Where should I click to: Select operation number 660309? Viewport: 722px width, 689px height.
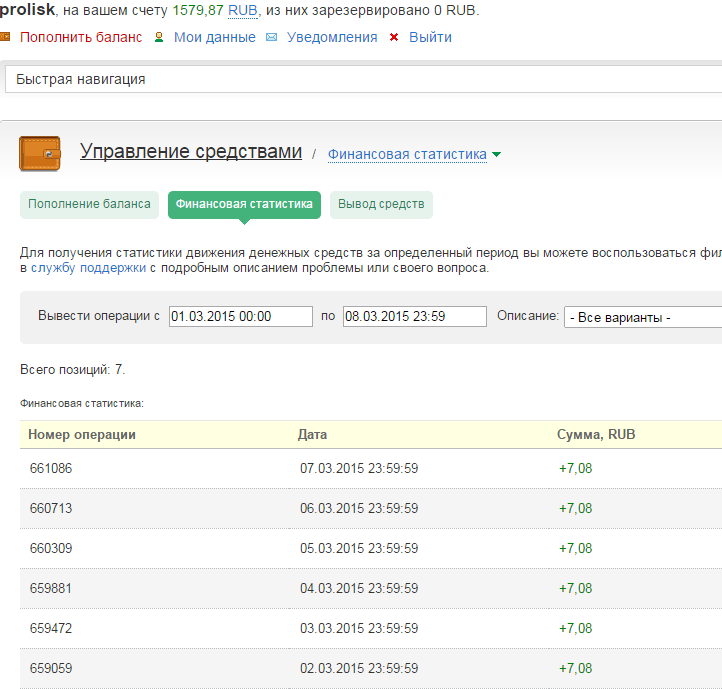coord(51,549)
